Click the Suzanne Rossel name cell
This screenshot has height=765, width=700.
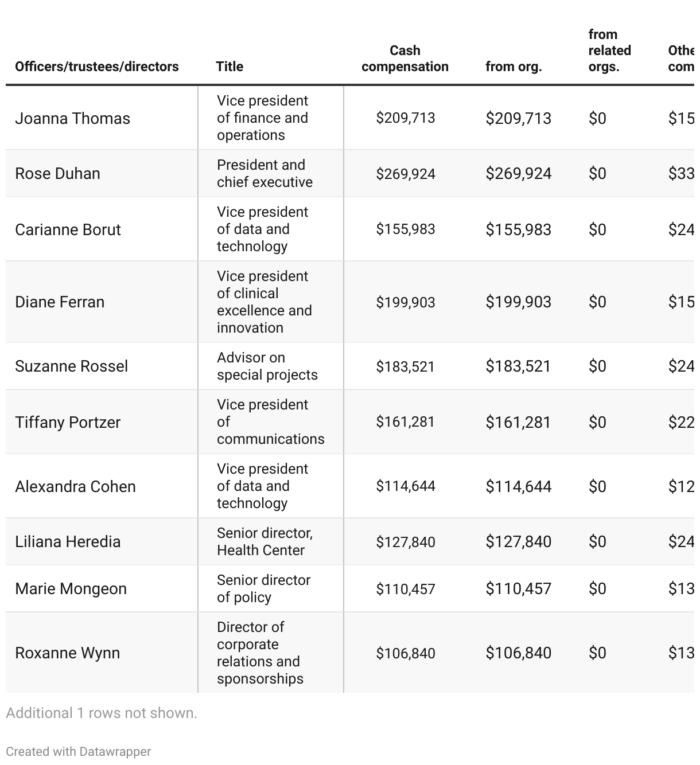(71, 366)
